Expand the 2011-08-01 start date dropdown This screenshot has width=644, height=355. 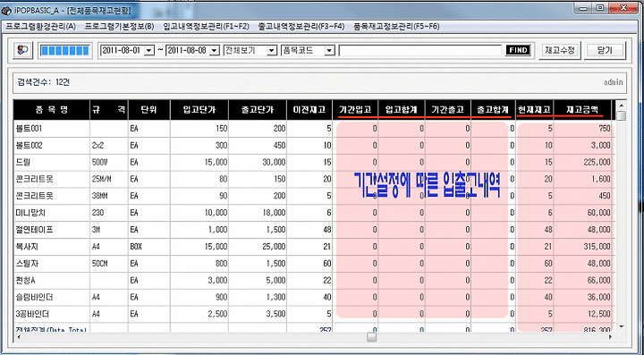click(x=149, y=50)
